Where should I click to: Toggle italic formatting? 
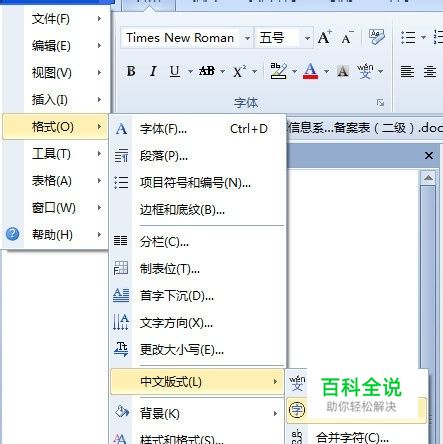pyautogui.click(x=153, y=71)
